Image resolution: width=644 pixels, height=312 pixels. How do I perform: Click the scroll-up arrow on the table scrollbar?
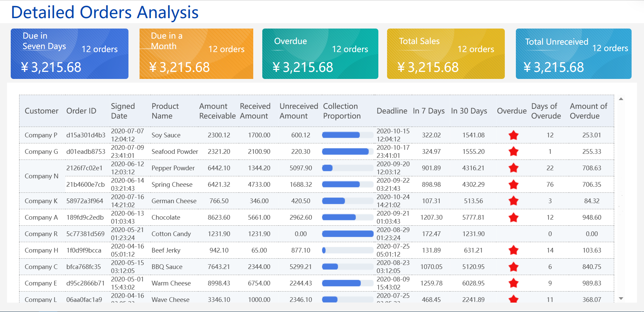pos(621,99)
